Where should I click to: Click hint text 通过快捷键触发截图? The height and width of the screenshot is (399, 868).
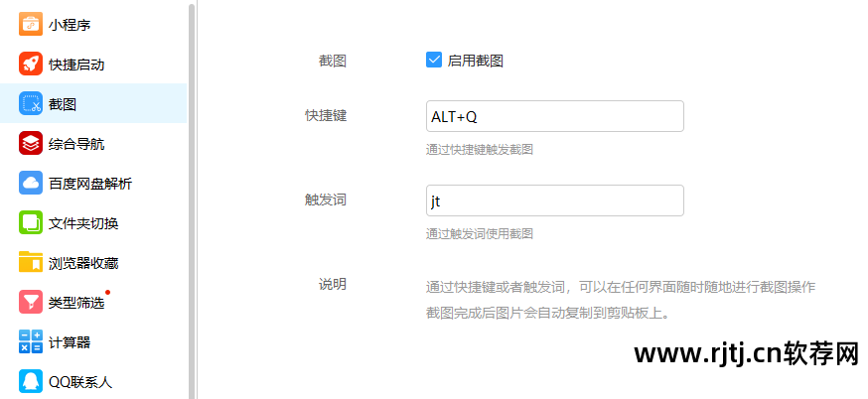480,150
